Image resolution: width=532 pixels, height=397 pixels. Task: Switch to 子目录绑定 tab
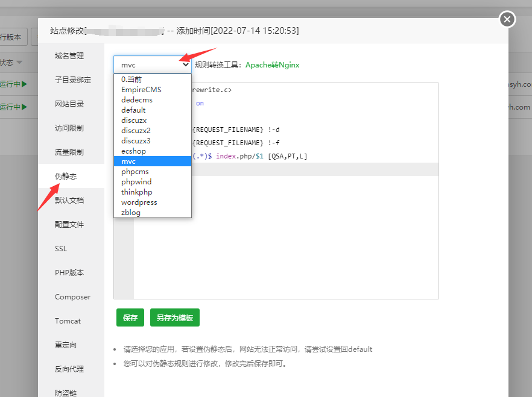(x=73, y=80)
